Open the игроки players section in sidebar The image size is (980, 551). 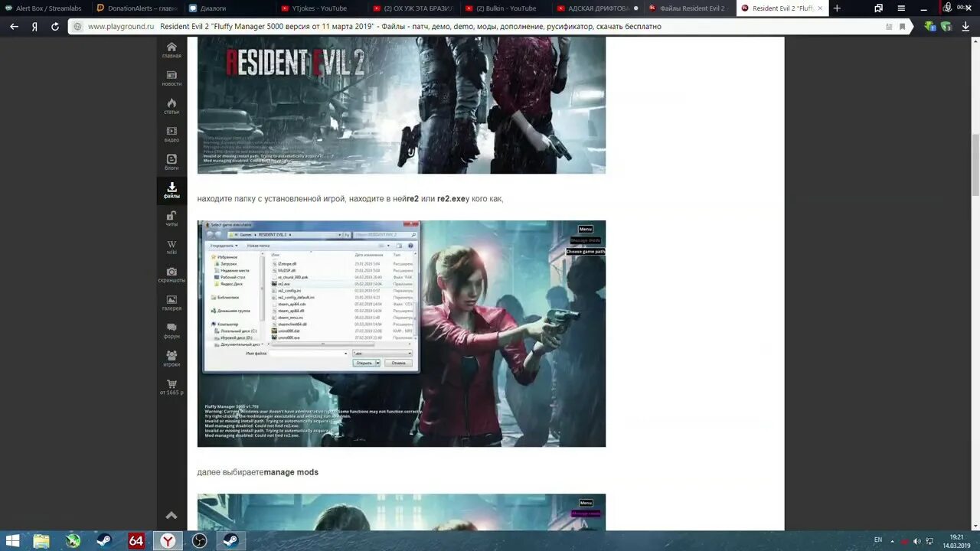[171, 359]
